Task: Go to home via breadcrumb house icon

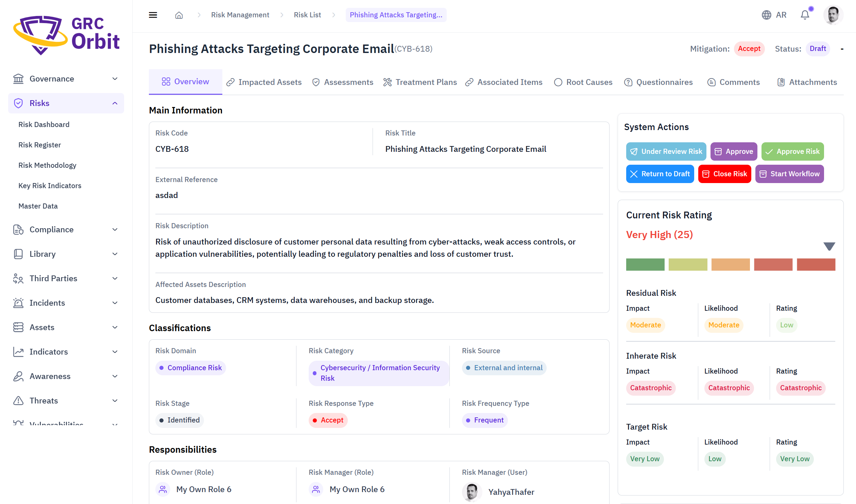Action: pos(179,15)
